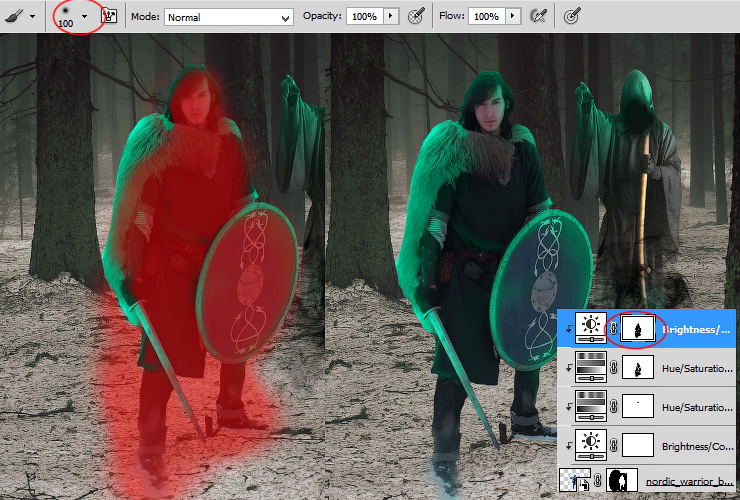
Task: Open the Tool Preset picker arrow
Action: 33,17
